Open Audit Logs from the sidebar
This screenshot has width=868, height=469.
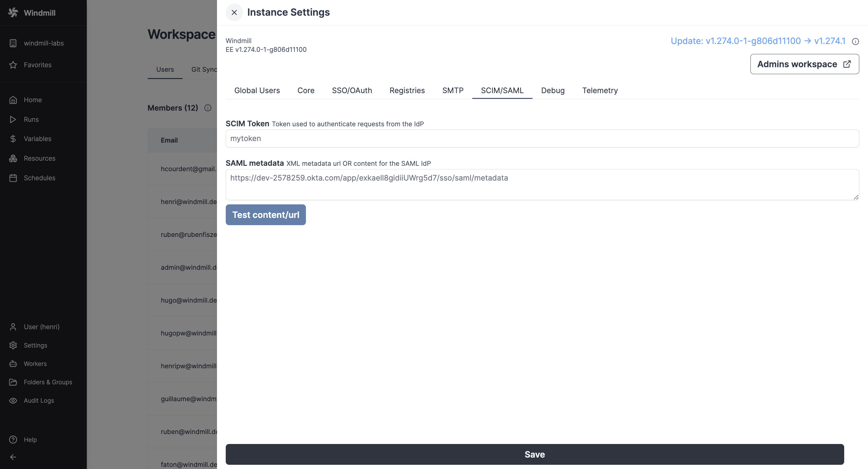(x=39, y=400)
